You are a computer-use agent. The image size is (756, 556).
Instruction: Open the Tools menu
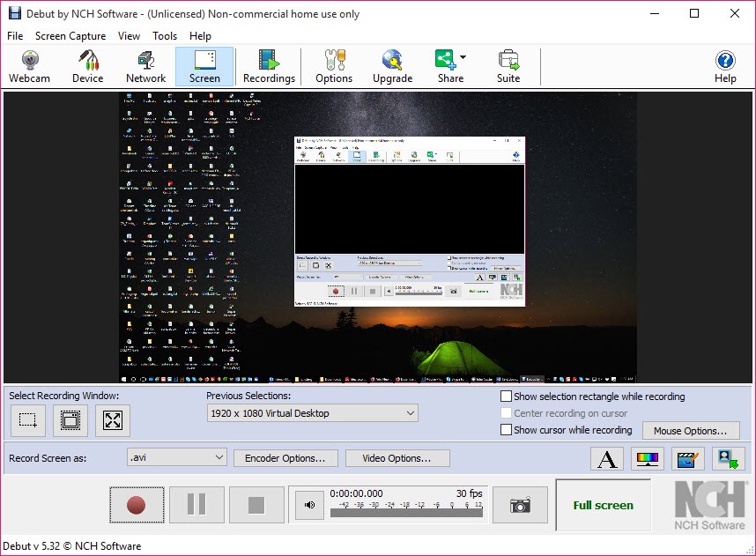click(x=165, y=35)
